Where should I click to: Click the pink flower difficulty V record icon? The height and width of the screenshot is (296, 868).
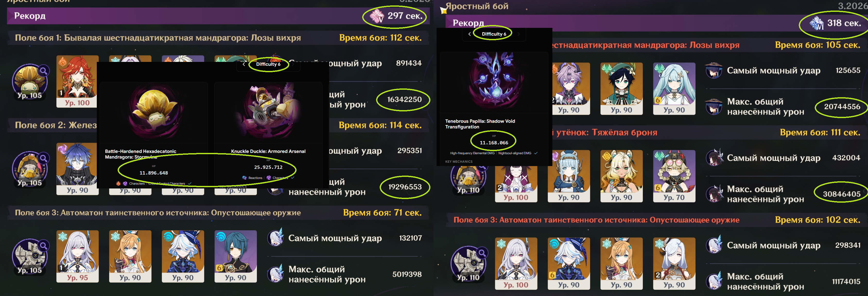coord(377,16)
